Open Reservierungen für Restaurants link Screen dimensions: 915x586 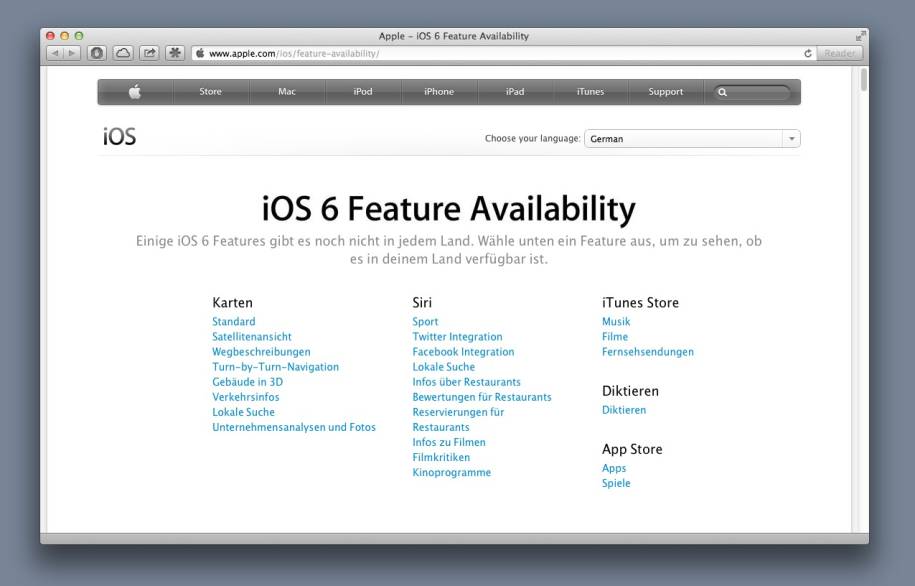tap(458, 420)
